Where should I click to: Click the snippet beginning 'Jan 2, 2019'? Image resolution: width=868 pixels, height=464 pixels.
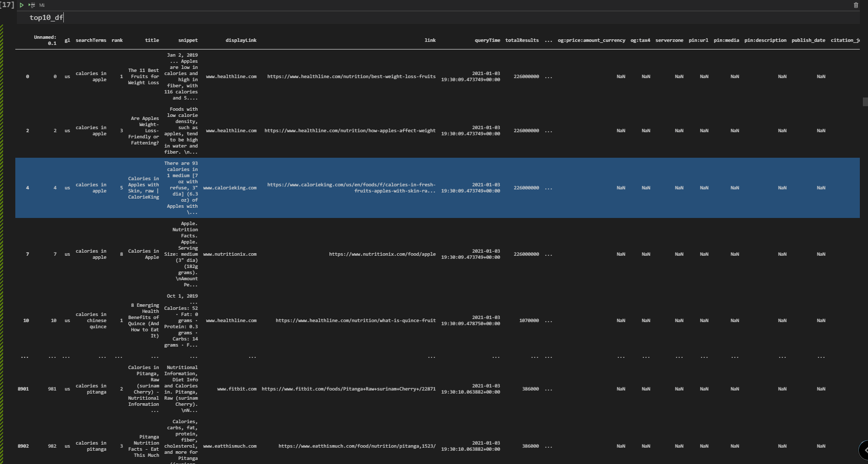coord(181,77)
